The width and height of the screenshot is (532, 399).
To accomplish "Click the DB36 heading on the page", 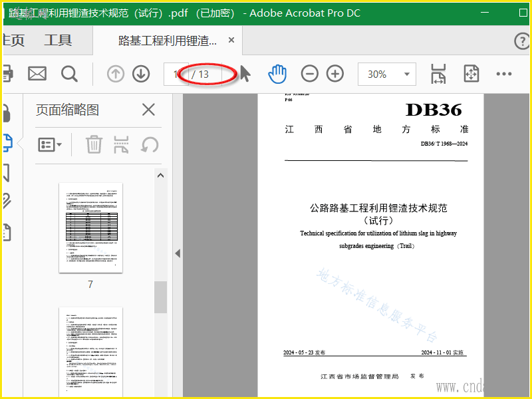I will (434, 110).
